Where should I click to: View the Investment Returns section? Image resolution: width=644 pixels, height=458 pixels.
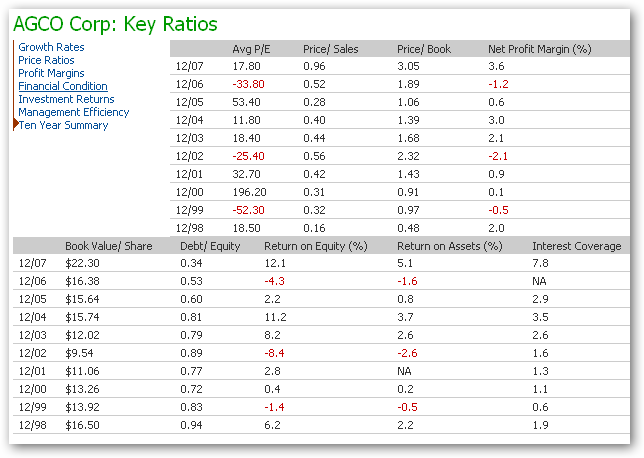(66, 99)
